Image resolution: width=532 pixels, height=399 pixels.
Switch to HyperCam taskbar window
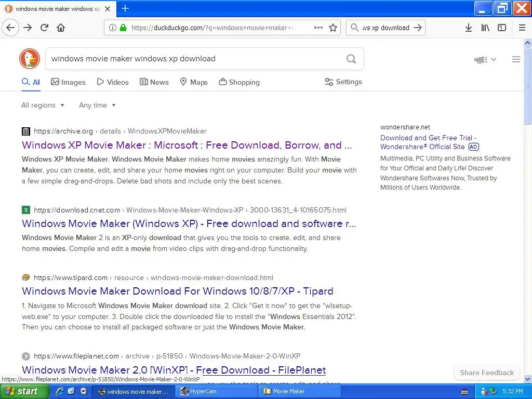coord(217,392)
